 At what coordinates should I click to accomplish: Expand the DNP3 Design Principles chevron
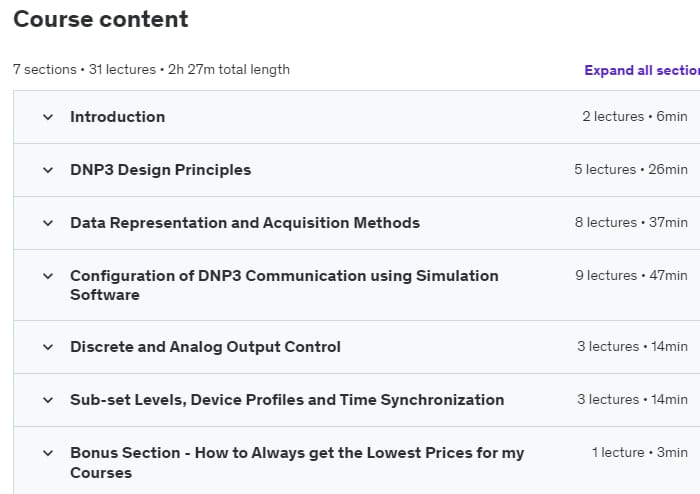click(x=48, y=170)
